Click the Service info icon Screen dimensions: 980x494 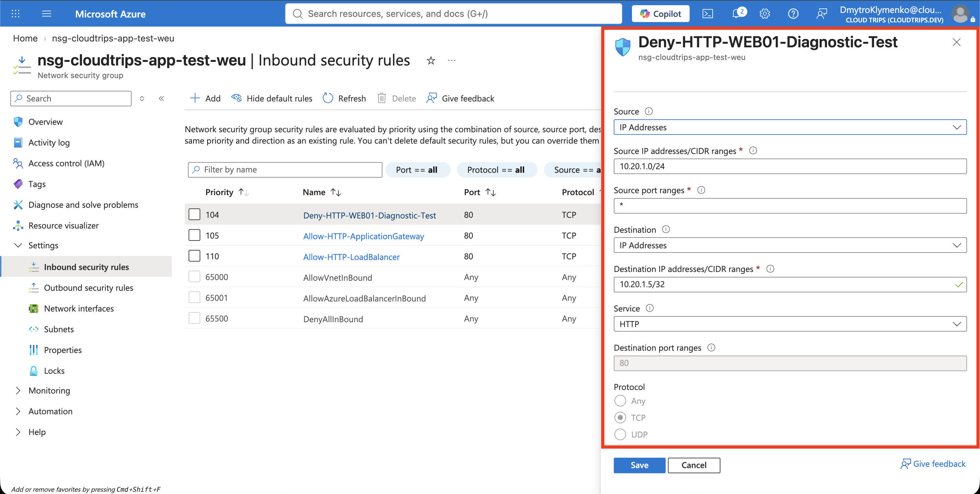pos(650,308)
